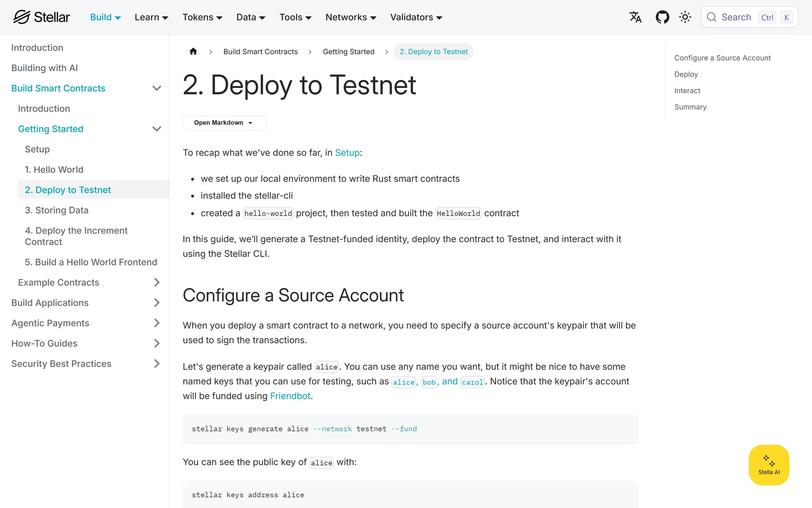Open the Data dropdown menu
This screenshot has width=812, height=508.
pyautogui.click(x=251, y=17)
